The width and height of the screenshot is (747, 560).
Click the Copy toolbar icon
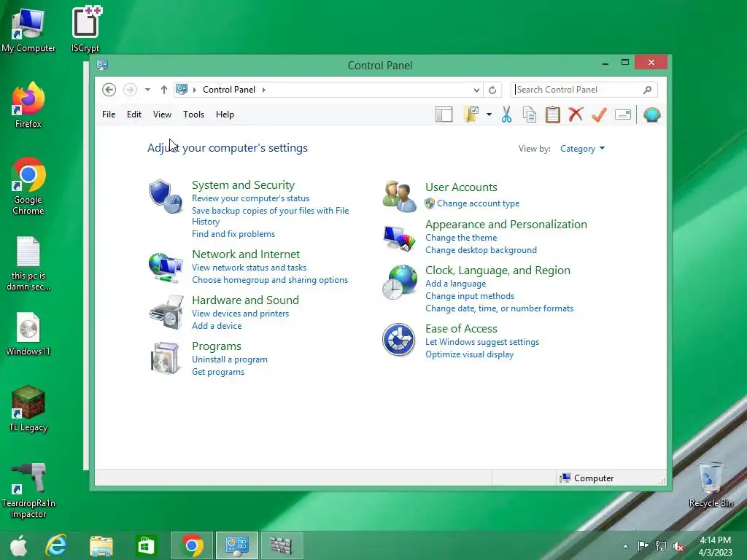(x=530, y=114)
